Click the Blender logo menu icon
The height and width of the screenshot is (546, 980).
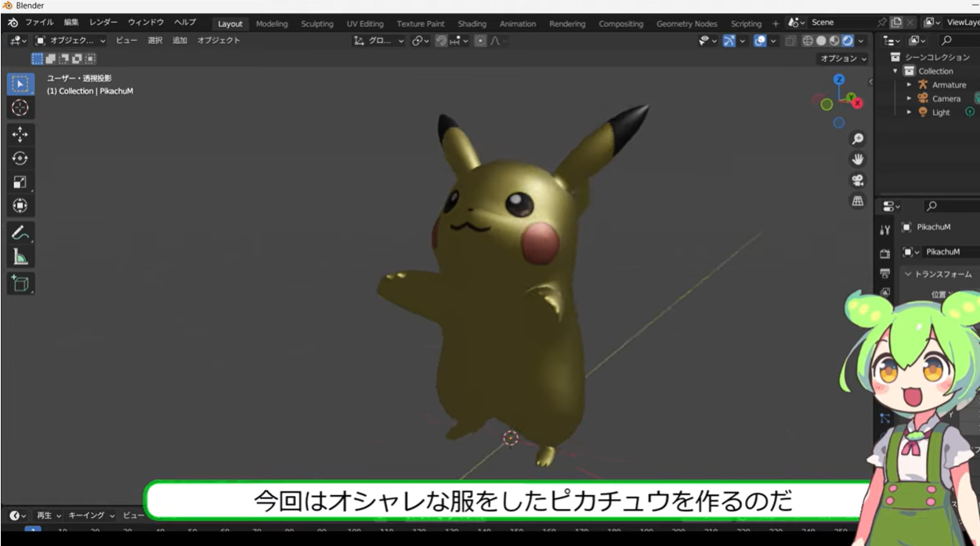(14, 23)
